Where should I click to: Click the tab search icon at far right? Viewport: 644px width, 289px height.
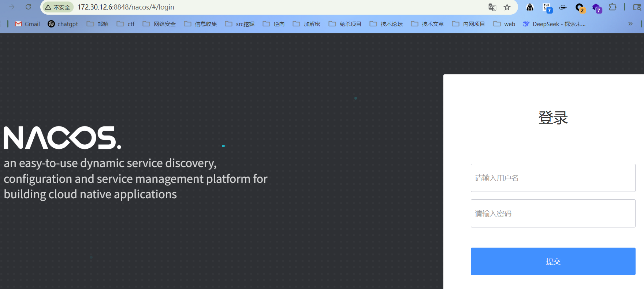pos(637,7)
